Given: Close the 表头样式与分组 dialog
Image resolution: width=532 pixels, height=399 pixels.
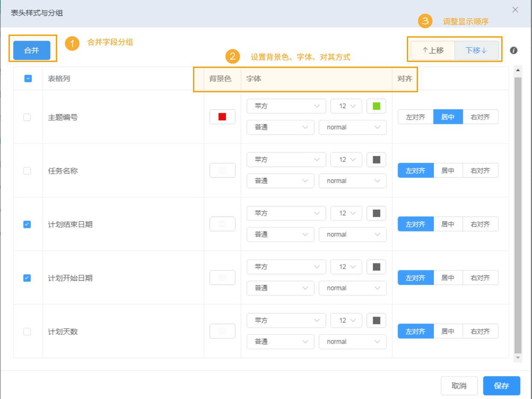Looking at the screenshot, I should tap(515, 10).
